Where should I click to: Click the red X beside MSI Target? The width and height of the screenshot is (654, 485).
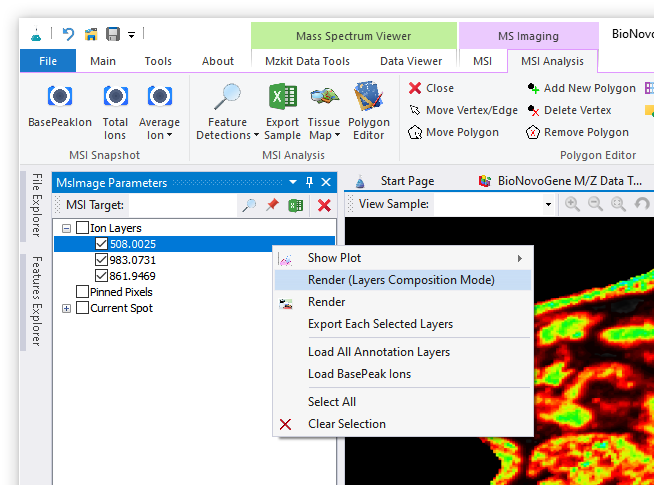click(x=324, y=205)
